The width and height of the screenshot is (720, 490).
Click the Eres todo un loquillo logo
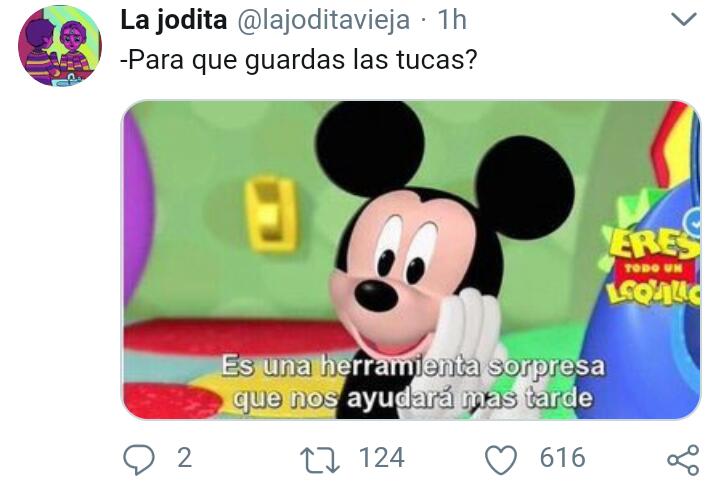pos(652,267)
